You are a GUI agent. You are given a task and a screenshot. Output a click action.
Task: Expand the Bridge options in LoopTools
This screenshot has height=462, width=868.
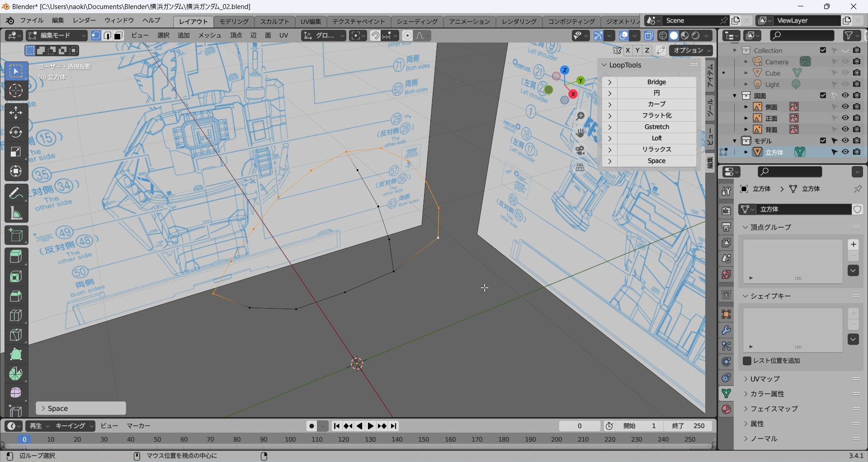[610, 82]
